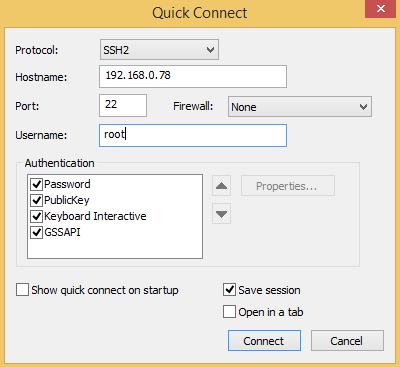Close the Quick Connect dialog

tap(381, 9)
